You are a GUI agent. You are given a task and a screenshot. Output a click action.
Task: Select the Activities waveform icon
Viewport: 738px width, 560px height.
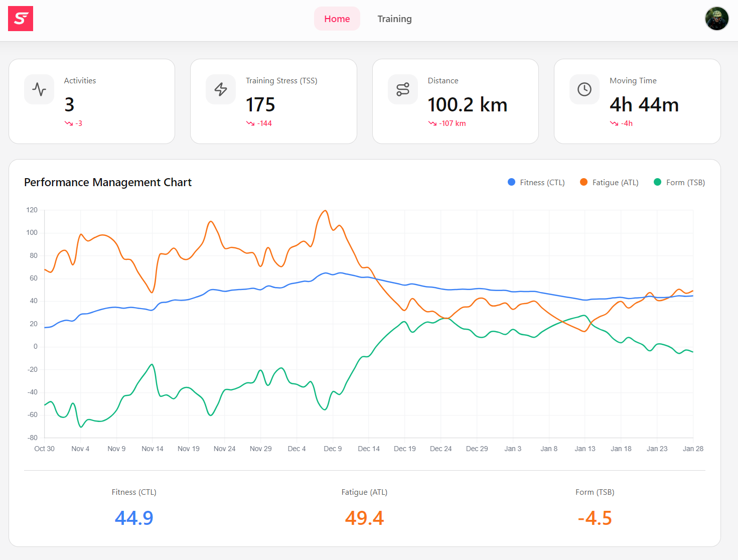click(39, 89)
